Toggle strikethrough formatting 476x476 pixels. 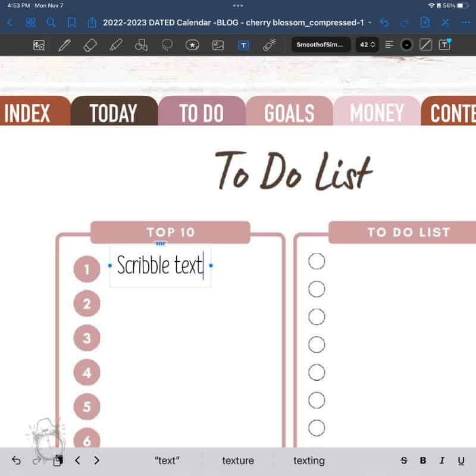[x=404, y=461]
